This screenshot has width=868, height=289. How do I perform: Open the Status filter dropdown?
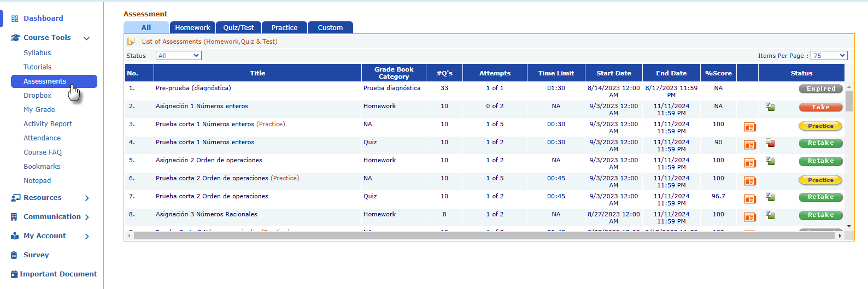coord(179,56)
